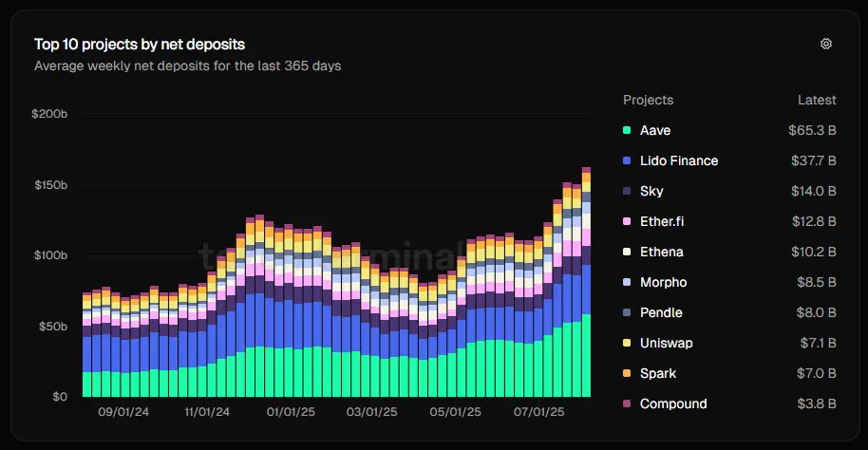Click the 01/01/25 x-axis date label
Viewport: 868px width, 450px height.
point(291,412)
